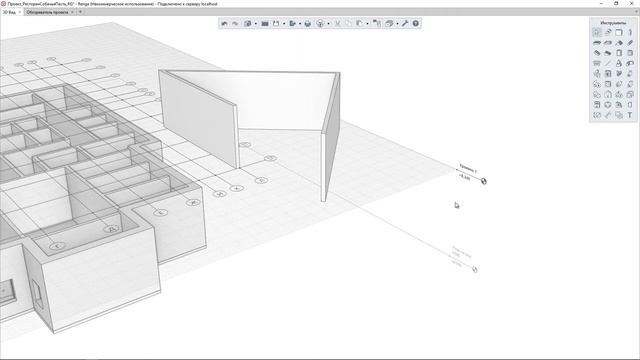
Task: Click the print icon in the toolbar
Action: (x=308, y=24)
